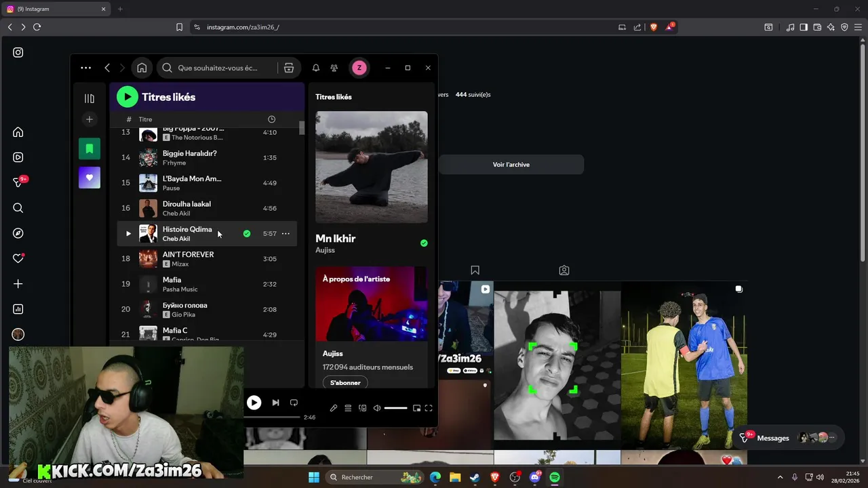This screenshot has height=488, width=868.
Task: Click Spotify search field 'Que souhaitez-vous éc...'
Action: [218, 68]
